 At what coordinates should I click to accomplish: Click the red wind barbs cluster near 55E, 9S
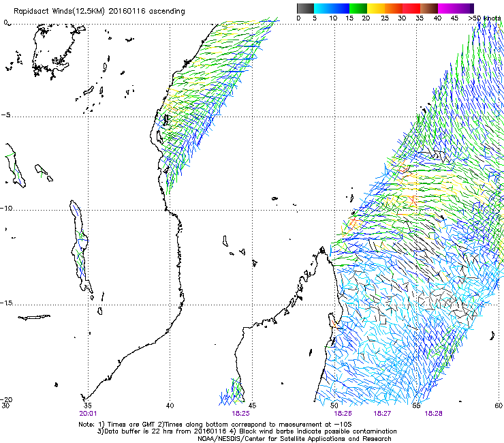412,200
